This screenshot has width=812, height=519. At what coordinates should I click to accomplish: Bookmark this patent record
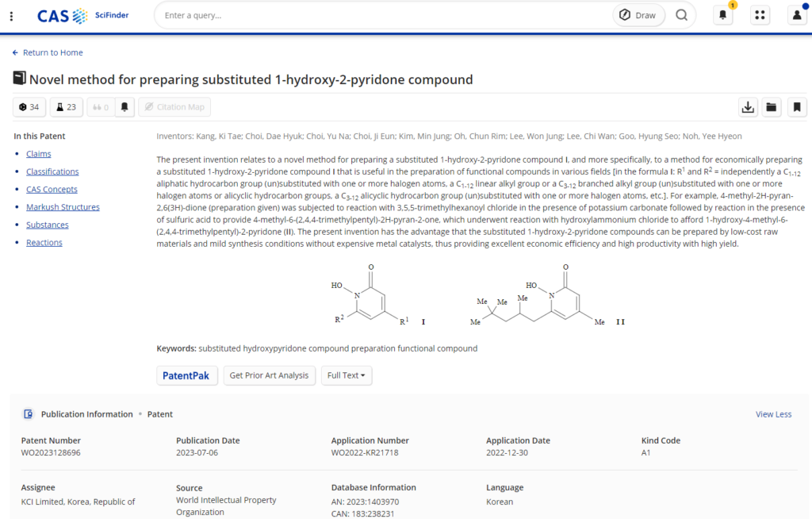[x=796, y=107]
